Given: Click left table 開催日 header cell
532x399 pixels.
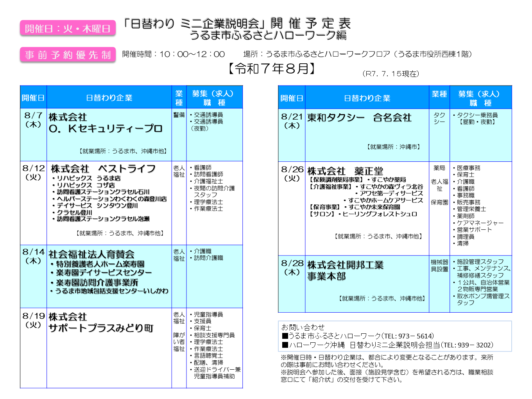Looking at the screenshot, I should [33, 98].
